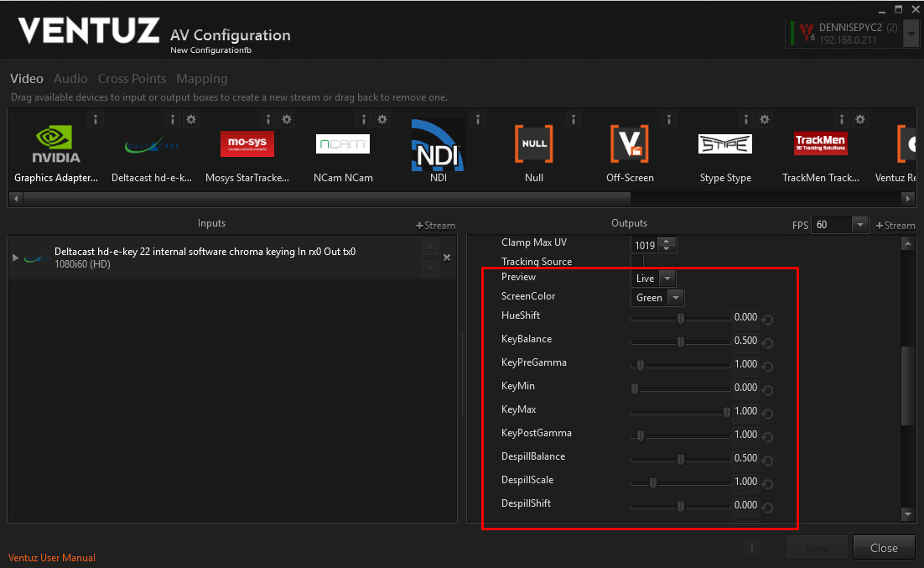Viewport: 924px width, 568px height.
Task: Click the KeyBalance slider handle
Action: [680, 341]
